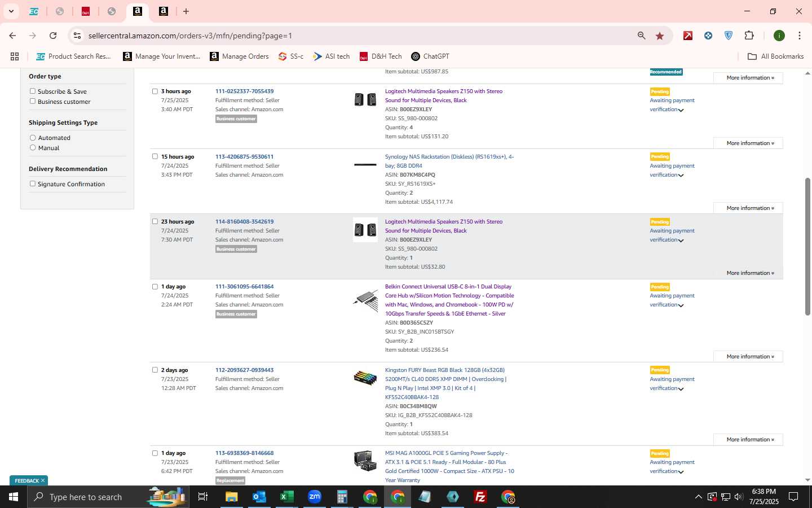Viewport: 812px width, 508px height.
Task: Open ASI tech bookmark
Action: [332, 56]
